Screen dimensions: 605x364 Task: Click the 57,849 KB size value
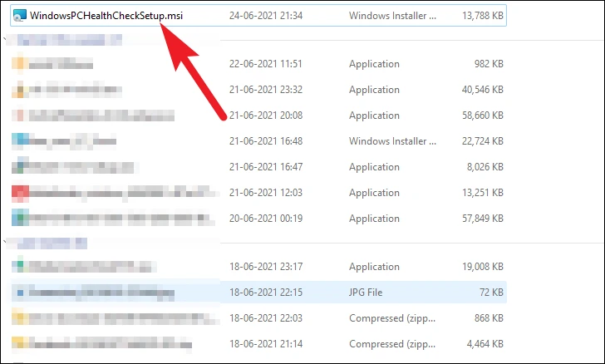483,219
